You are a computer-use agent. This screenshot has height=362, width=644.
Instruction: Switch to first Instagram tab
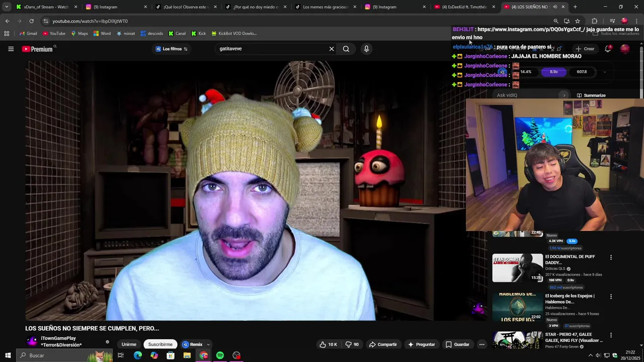click(116, 7)
